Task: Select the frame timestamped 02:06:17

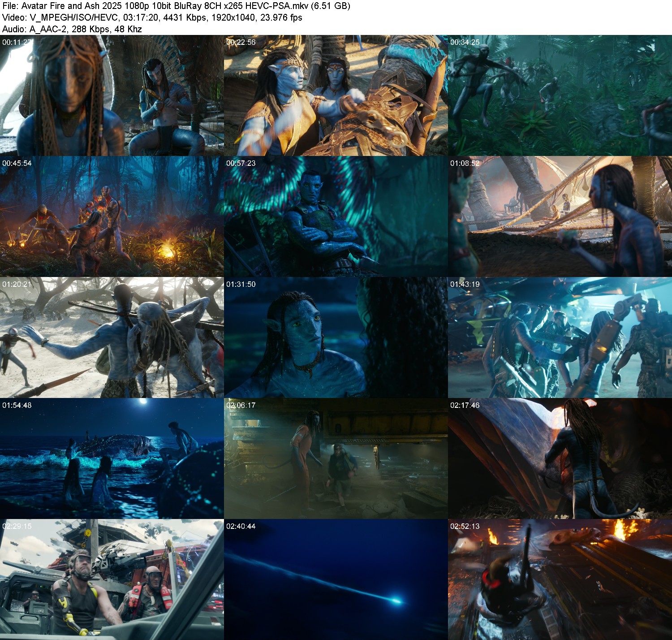Action: [336, 458]
